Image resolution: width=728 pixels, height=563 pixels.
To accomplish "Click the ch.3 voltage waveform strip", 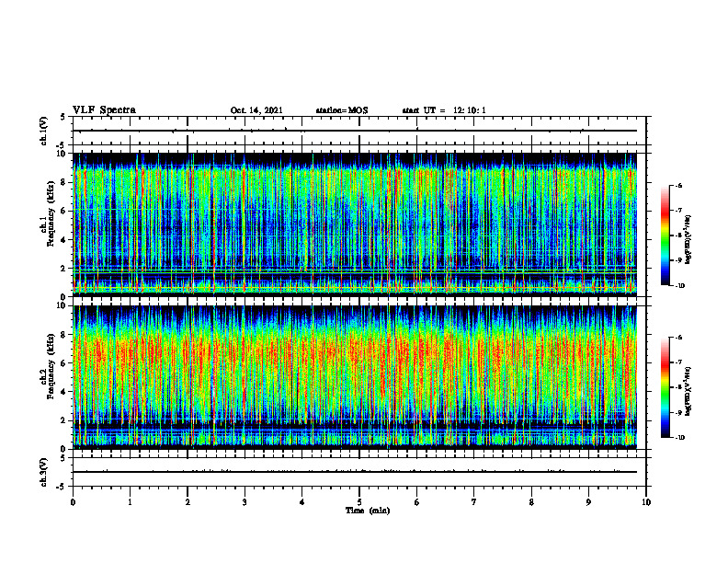I will 359,472.
